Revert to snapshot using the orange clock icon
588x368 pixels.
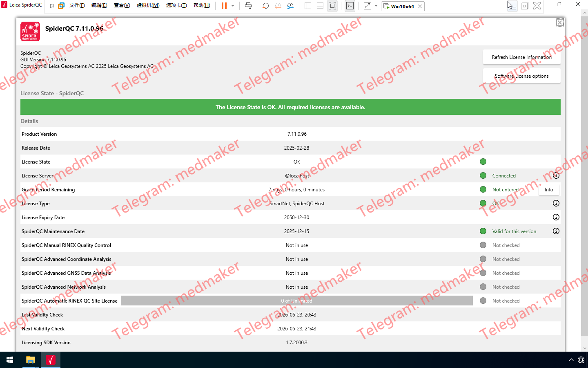tap(278, 6)
